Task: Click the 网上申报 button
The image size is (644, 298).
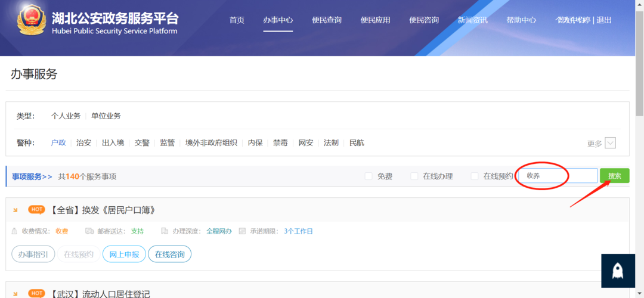Action: point(124,254)
